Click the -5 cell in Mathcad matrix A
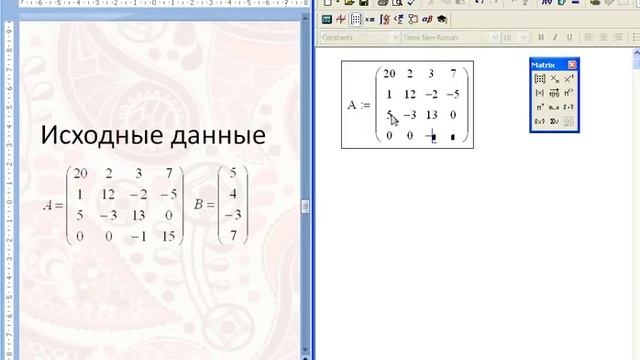This screenshot has width=640, height=360. point(453,95)
